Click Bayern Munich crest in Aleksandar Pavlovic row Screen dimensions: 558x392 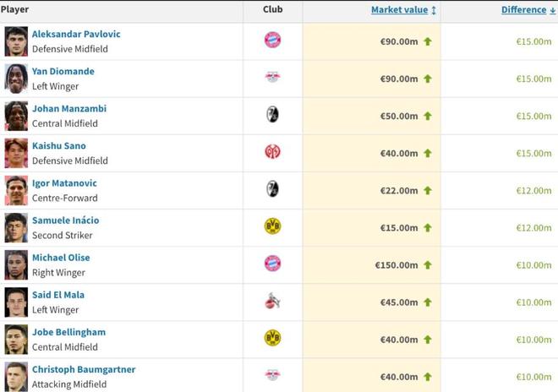[272, 40]
